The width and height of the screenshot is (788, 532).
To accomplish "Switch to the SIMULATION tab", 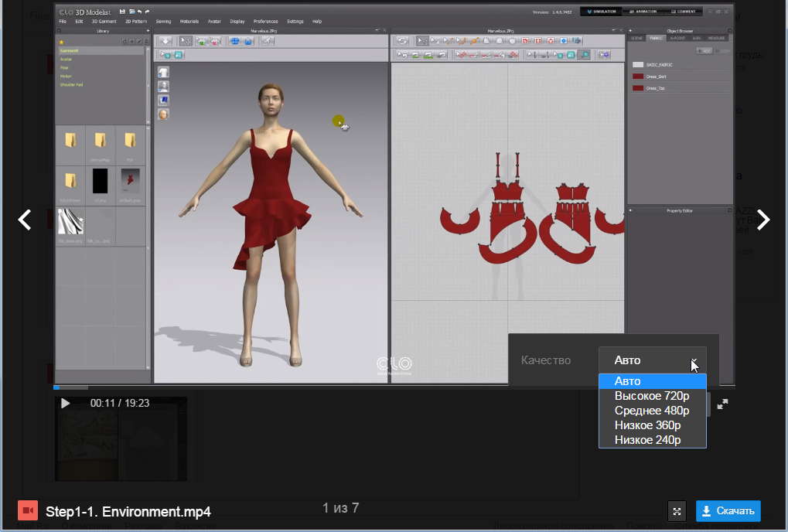I will pyautogui.click(x=602, y=12).
